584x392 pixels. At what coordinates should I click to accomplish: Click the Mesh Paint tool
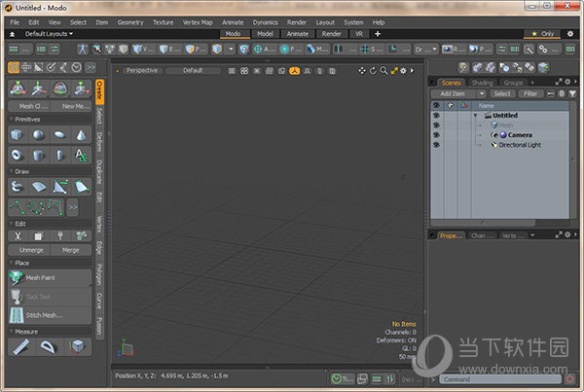pos(50,278)
